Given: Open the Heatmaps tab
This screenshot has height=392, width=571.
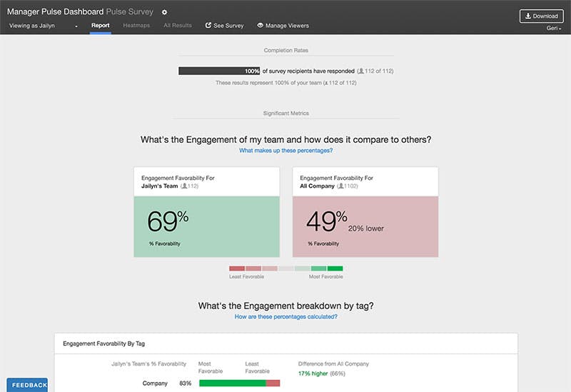Looking at the screenshot, I should [x=136, y=26].
